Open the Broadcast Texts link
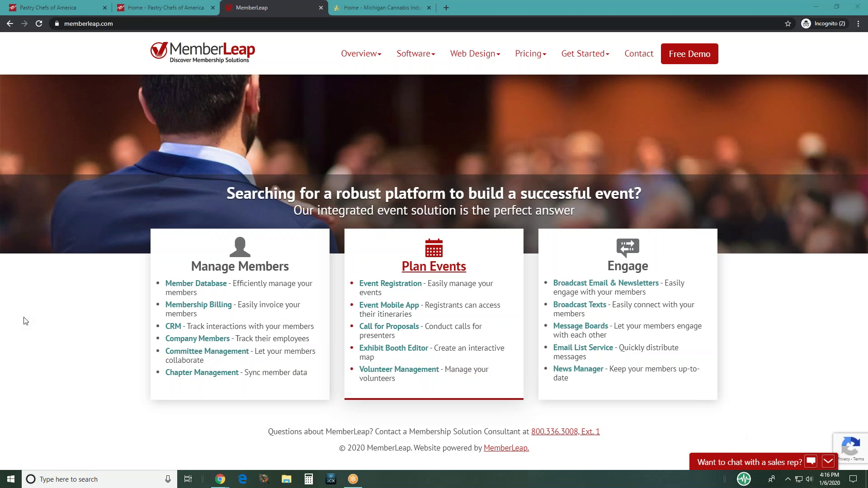This screenshot has width=868, height=488. tap(580, 305)
